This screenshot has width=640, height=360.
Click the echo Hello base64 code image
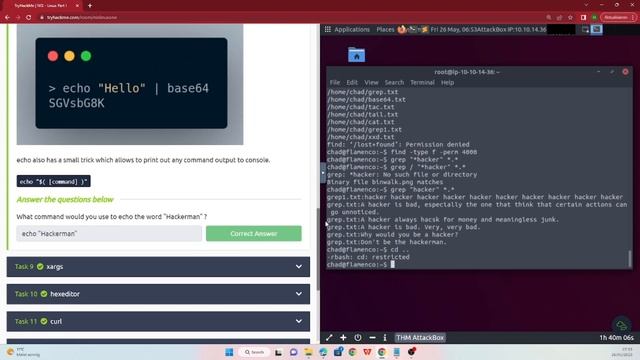(130, 84)
